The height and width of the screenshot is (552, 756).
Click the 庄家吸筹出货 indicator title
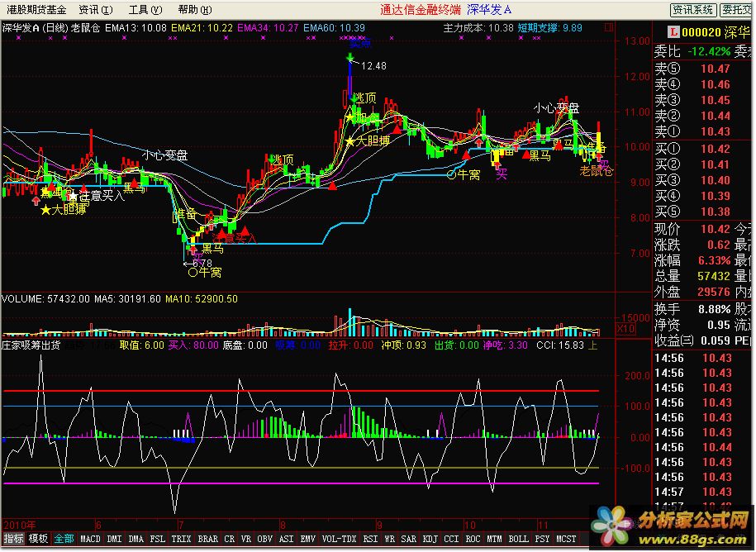[31, 345]
